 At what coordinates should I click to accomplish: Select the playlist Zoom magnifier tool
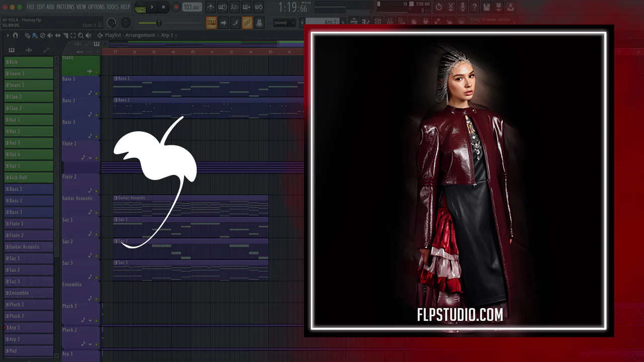80,35
